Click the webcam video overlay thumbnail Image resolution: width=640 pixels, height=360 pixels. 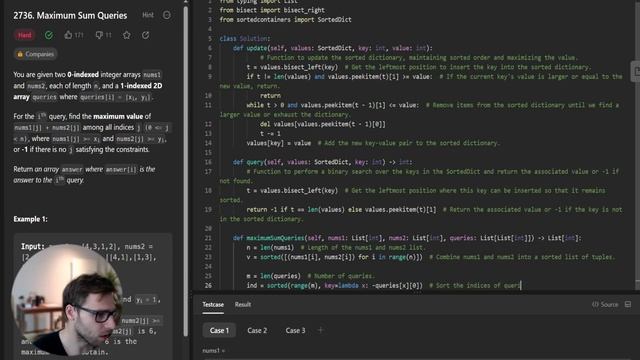pos(67,300)
